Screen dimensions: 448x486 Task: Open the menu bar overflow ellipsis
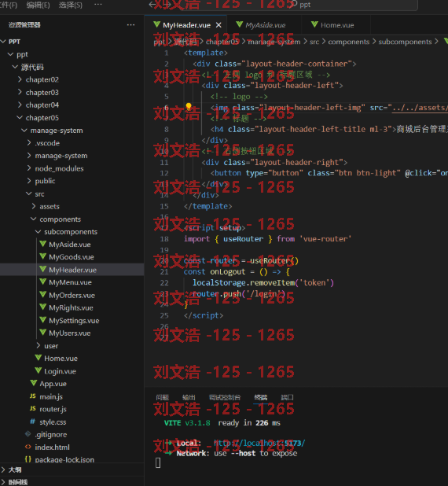pyautogui.click(x=98, y=5)
